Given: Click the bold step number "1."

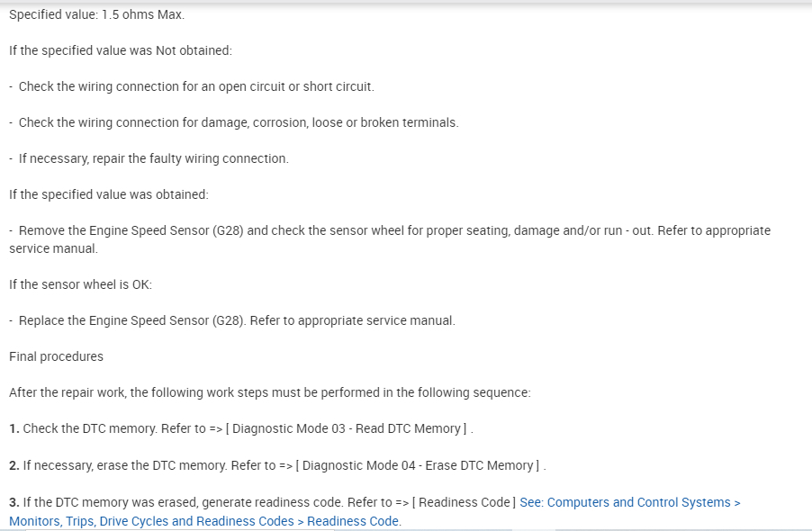Looking at the screenshot, I should [14, 428].
